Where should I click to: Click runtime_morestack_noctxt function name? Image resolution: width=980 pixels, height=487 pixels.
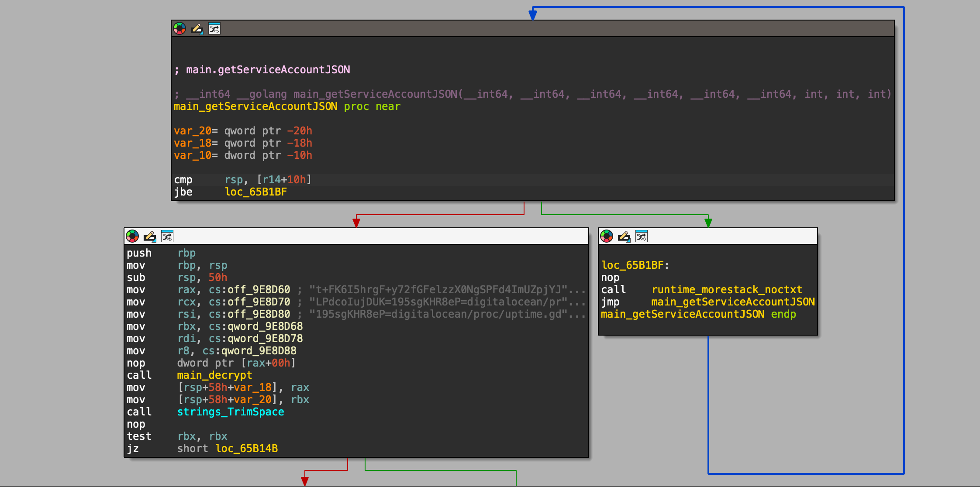click(727, 290)
